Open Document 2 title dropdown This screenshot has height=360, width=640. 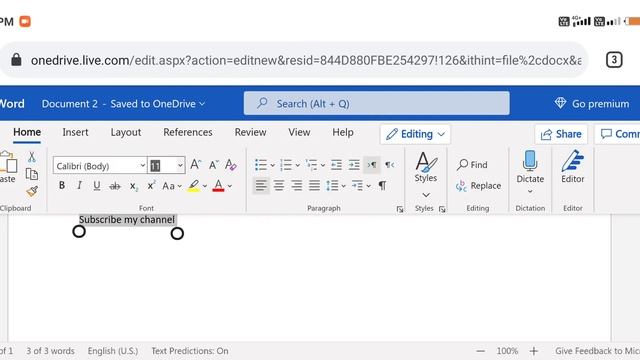pyautogui.click(x=123, y=104)
